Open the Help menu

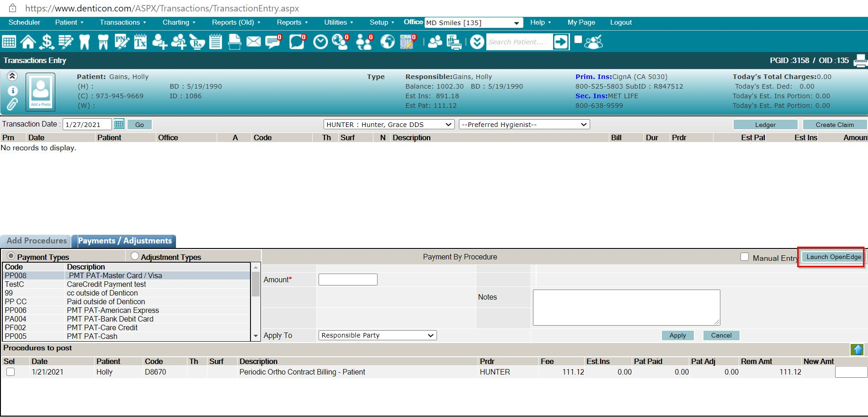click(541, 22)
